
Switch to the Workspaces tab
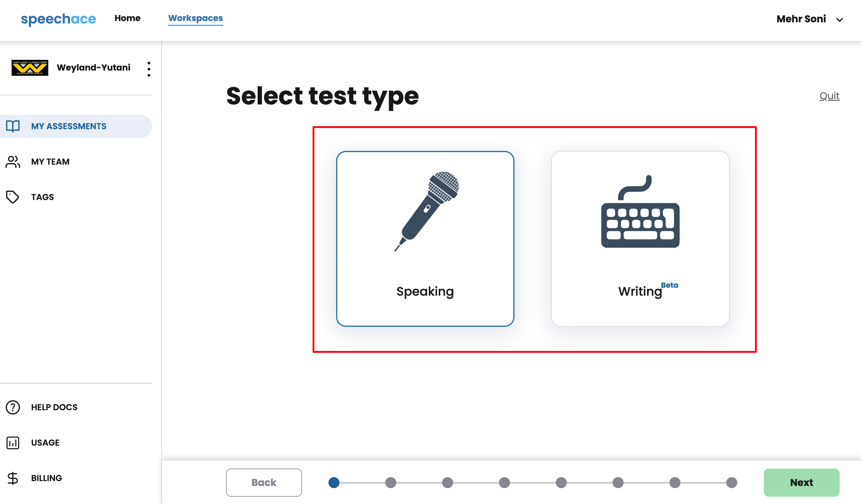tap(196, 18)
